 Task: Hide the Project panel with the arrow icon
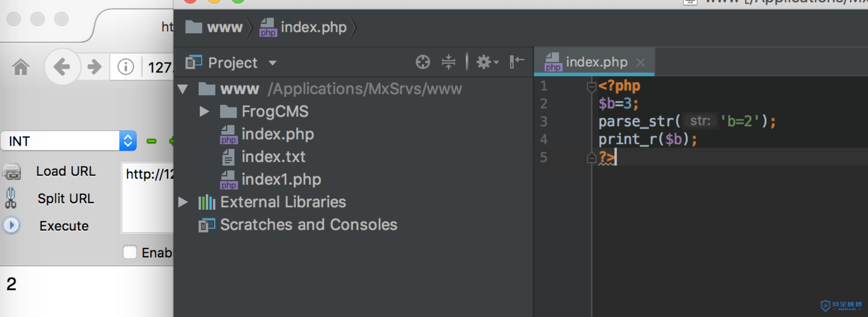tap(517, 62)
